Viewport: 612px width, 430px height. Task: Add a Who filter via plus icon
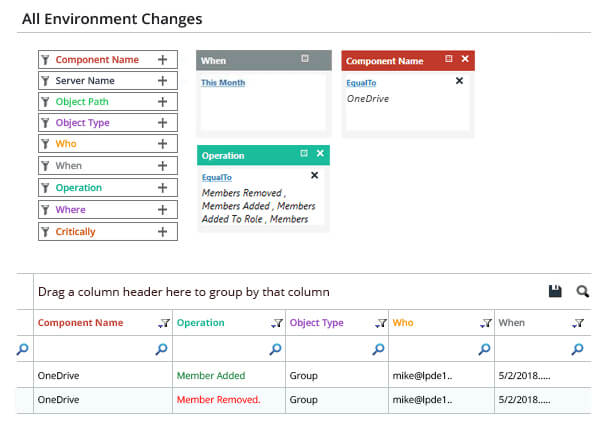(162, 144)
